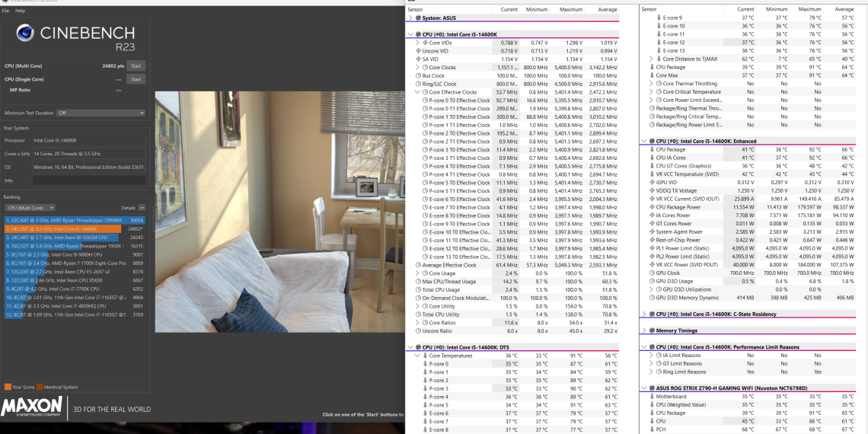This screenshot has width=868, height=434.
Task: Select the Core i7-4850HQ ranking entry
Action: (75, 305)
